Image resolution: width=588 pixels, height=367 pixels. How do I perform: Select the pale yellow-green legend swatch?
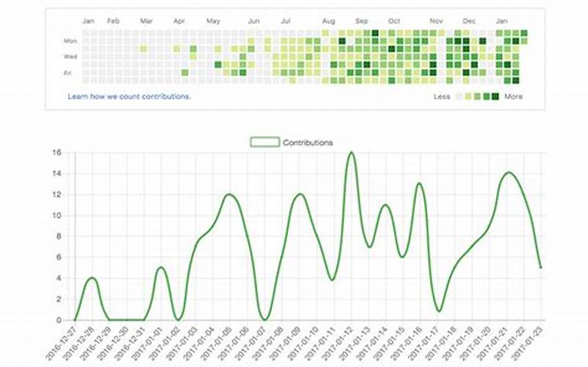click(468, 96)
